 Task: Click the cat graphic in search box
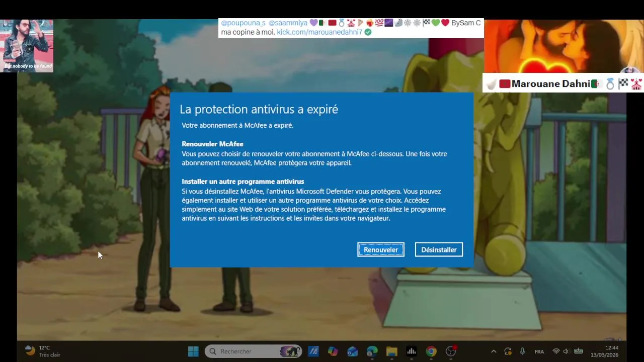tap(291, 351)
